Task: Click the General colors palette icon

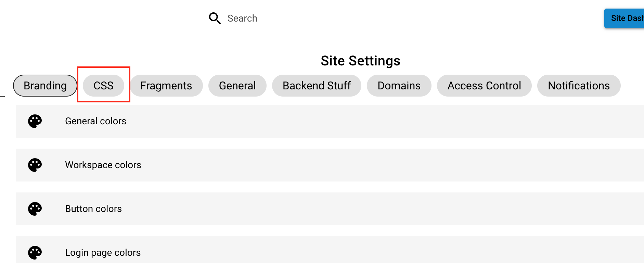Action: pos(35,121)
